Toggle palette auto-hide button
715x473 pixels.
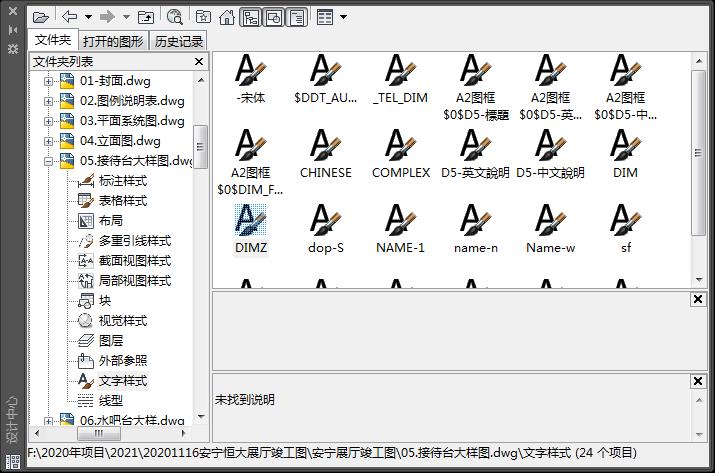(13, 30)
